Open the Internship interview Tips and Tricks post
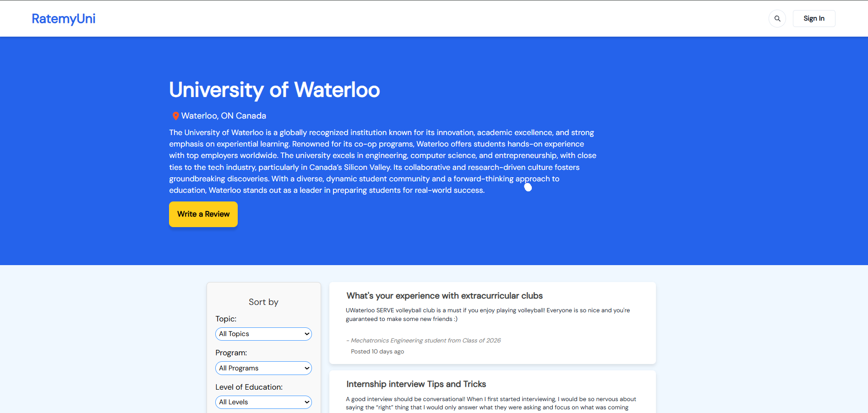This screenshot has height=413, width=868. click(416, 384)
